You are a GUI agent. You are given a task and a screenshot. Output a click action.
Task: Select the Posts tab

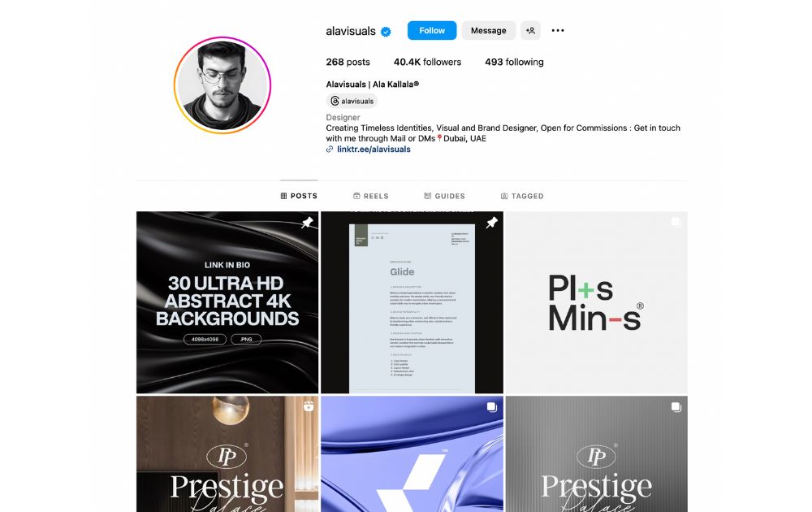point(299,196)
